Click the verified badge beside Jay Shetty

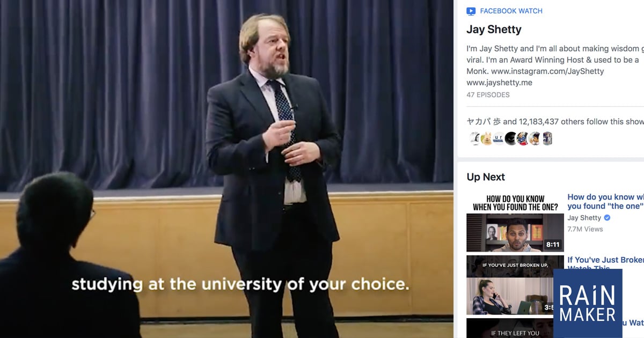(608, 218)
